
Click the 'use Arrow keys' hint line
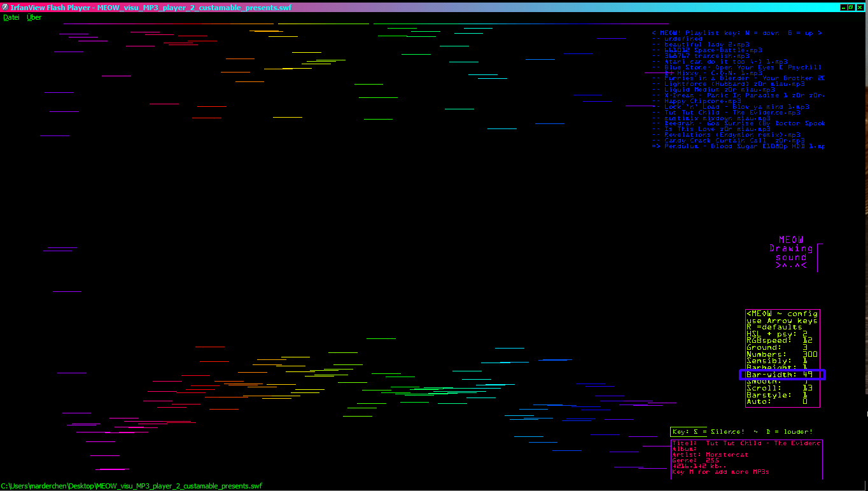pyautogui.click(x=782, y=321)
